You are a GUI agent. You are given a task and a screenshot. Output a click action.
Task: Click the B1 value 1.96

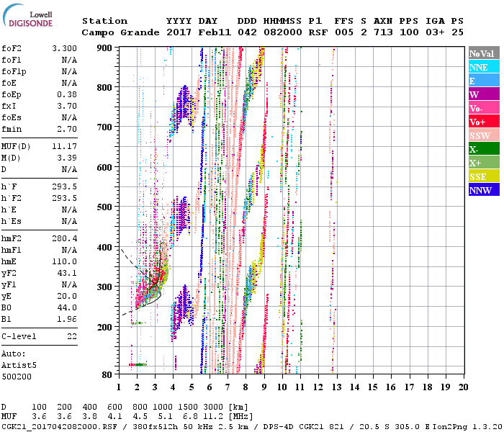67,320
